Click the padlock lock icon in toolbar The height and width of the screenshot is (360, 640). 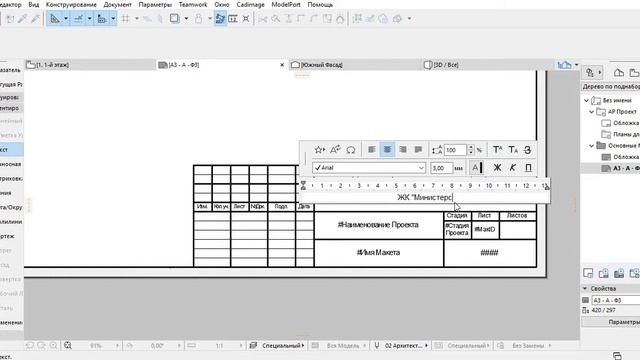pyautogui.click(x=198, y=18)
